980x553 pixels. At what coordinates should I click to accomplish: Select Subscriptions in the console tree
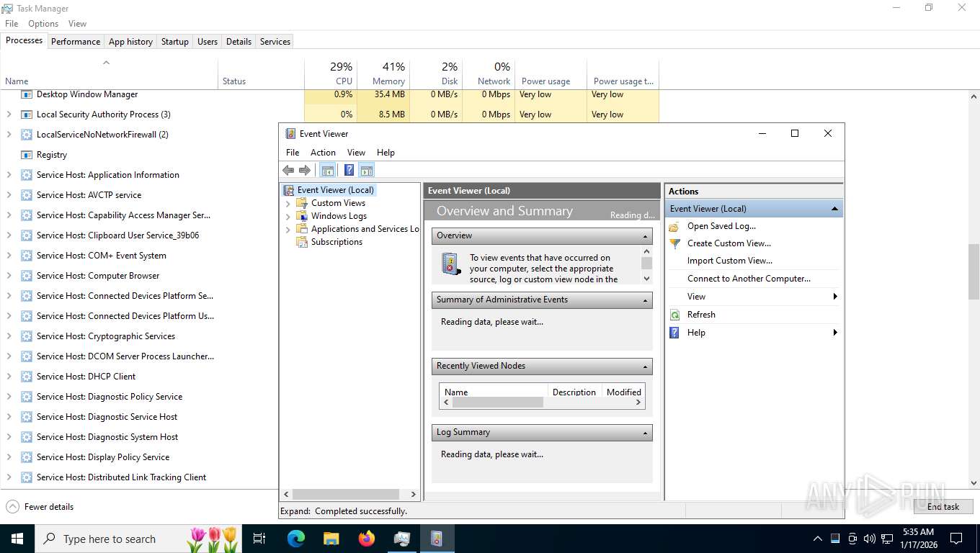point(337,242)
